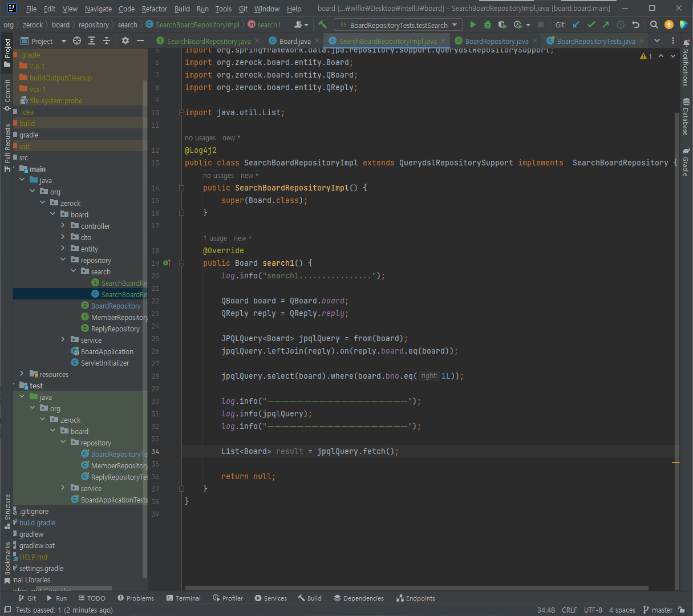Show hidden editor tabs chevron
This screenshot has width=693, height=616.
pos(657,41)
